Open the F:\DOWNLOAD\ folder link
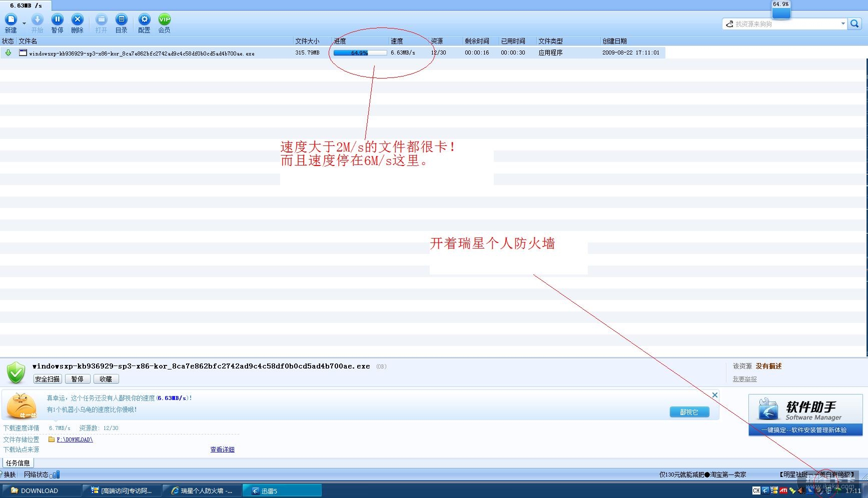Image resolution: width=868 pixels, height=498 pixels. (x=75, y=439)
